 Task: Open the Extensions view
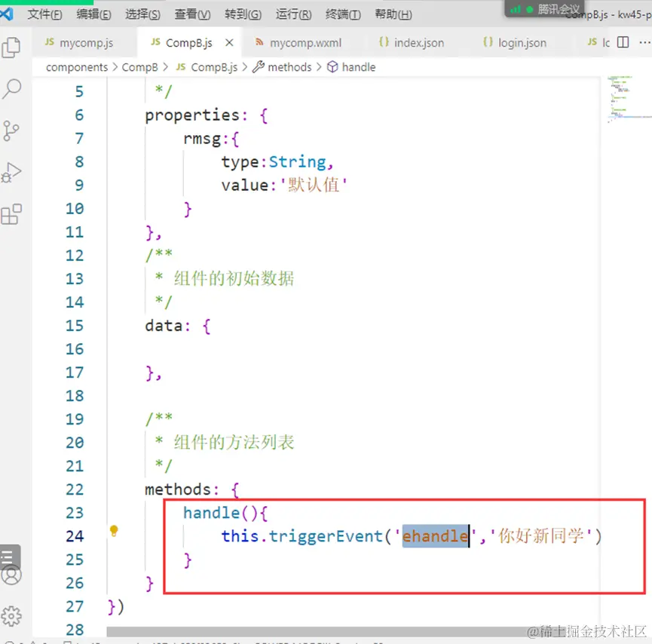(11, 214)
